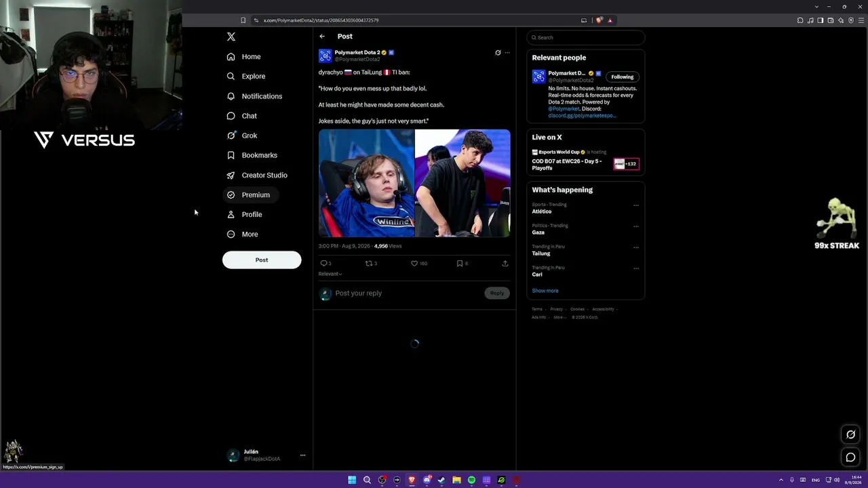Open the right photo of the standing player
This screenshot has width=868, height=488.
(x=462, y=183)
